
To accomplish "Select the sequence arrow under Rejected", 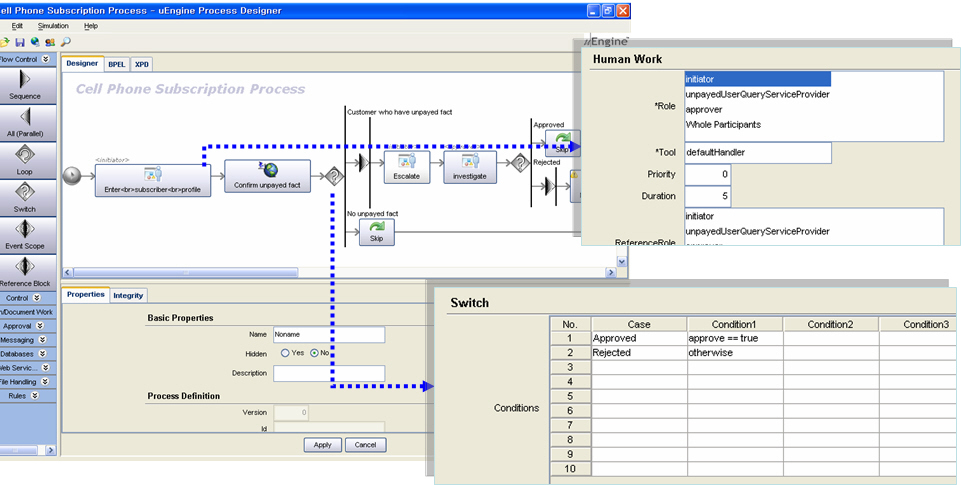I will (550, 186).
